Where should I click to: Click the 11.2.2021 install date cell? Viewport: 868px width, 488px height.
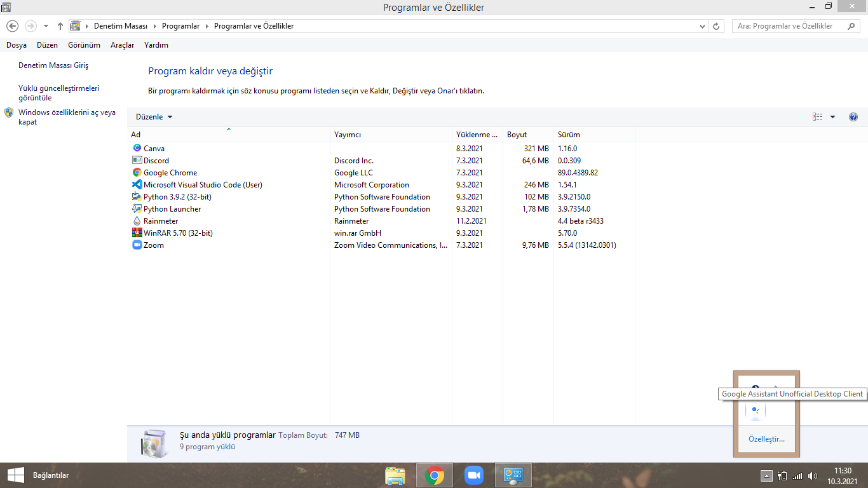pos(471,221)
